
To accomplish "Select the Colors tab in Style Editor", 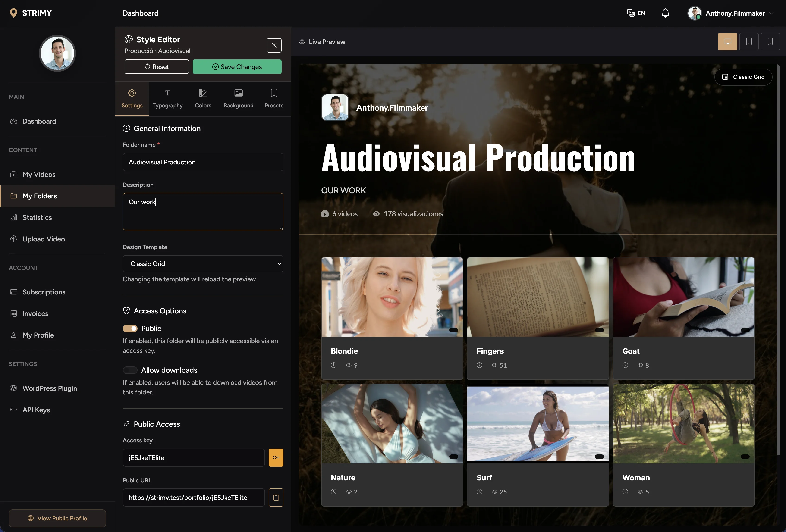I will (x=203, y=98).
